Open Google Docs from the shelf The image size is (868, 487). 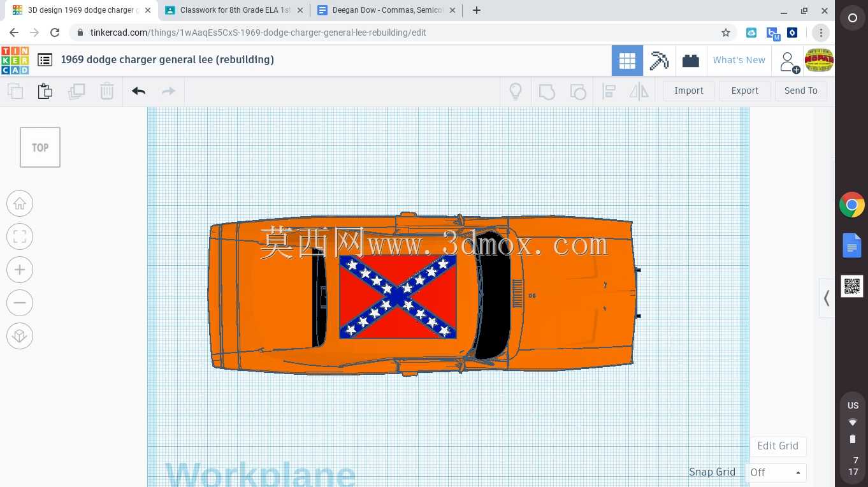point(852,246)
